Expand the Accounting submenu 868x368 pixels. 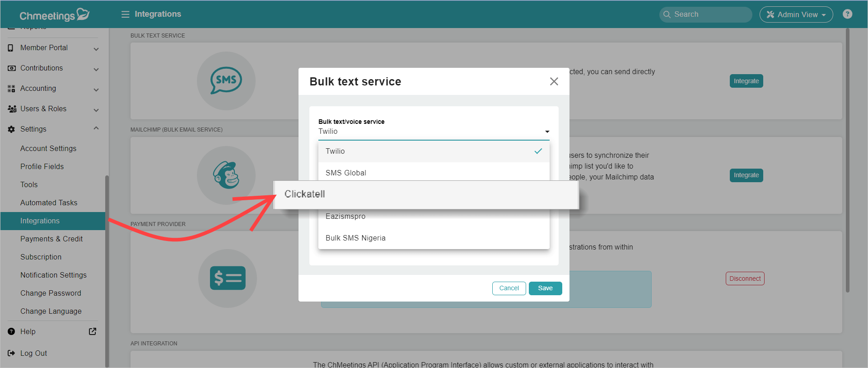point(96,89)
